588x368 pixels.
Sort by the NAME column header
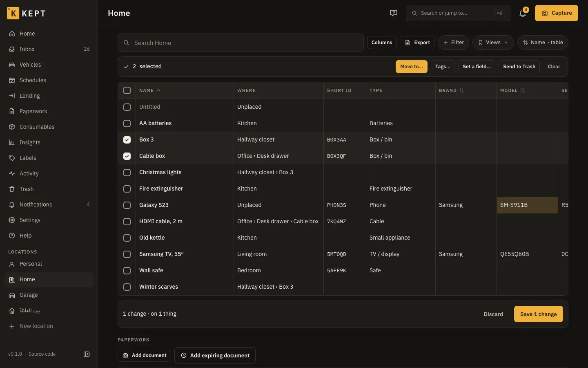point(149,90)
